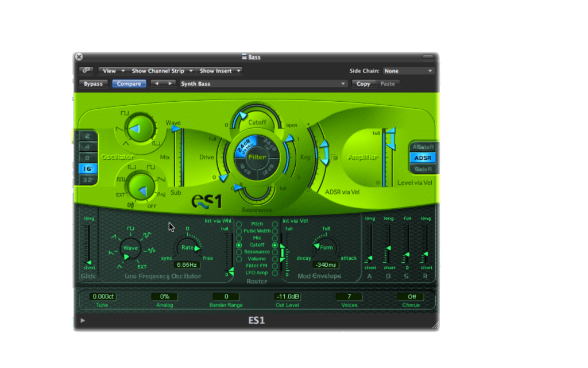Click the Voices value 7 field
This screenshot has height=368, width=588.
coord(349,297)
